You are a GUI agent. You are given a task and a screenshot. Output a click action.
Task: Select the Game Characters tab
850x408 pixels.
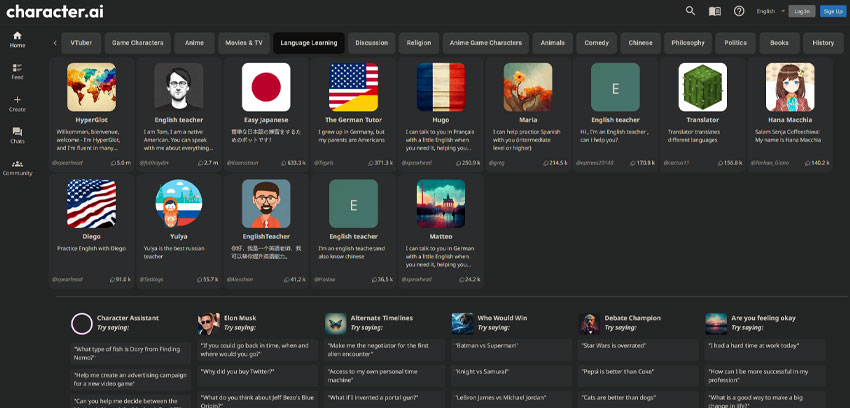138,43
